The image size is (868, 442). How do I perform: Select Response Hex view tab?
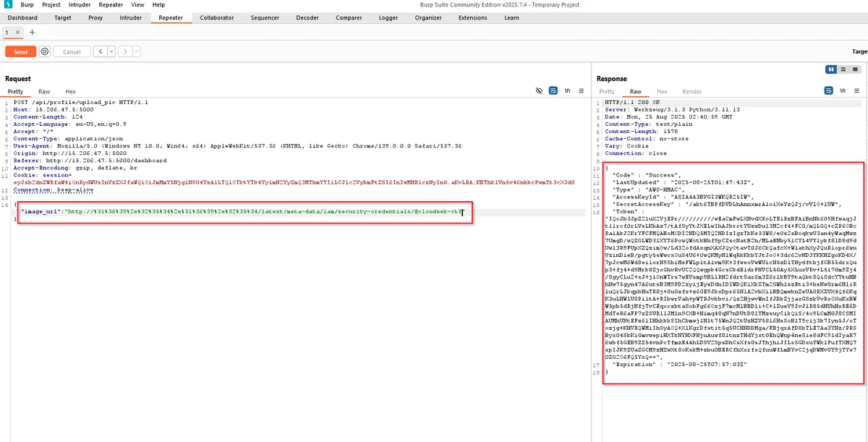click(x=662, y=92)
